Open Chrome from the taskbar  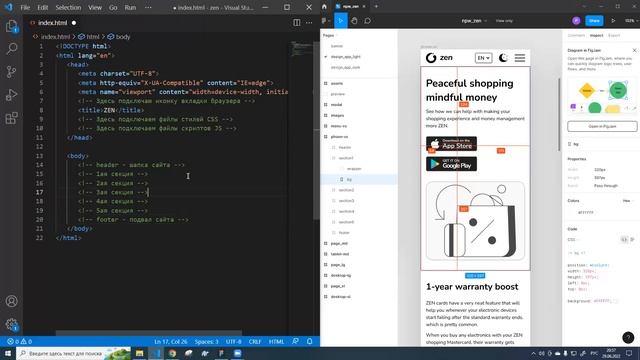coord(172,353)
